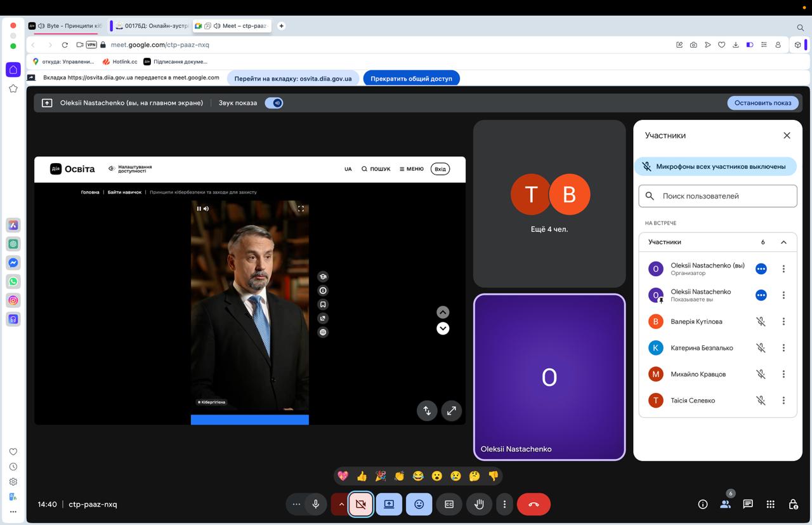Viewport: 812px width, 525px height.
Task: Click the Поиск пользователей search field
Action: pyautogui.click(x=723, y=196)
